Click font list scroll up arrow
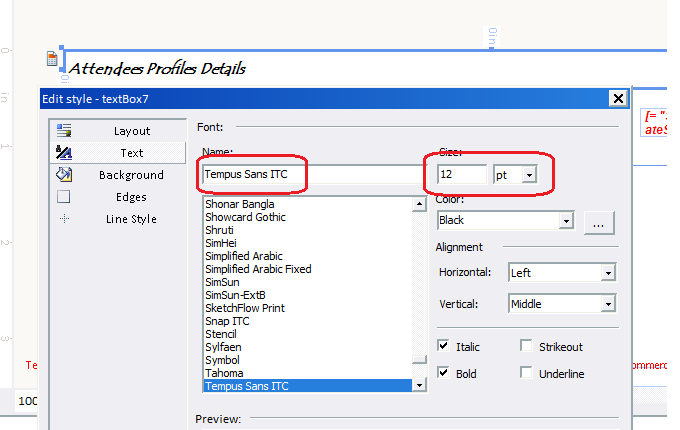The image size is (680, 430). coord(419,204)
